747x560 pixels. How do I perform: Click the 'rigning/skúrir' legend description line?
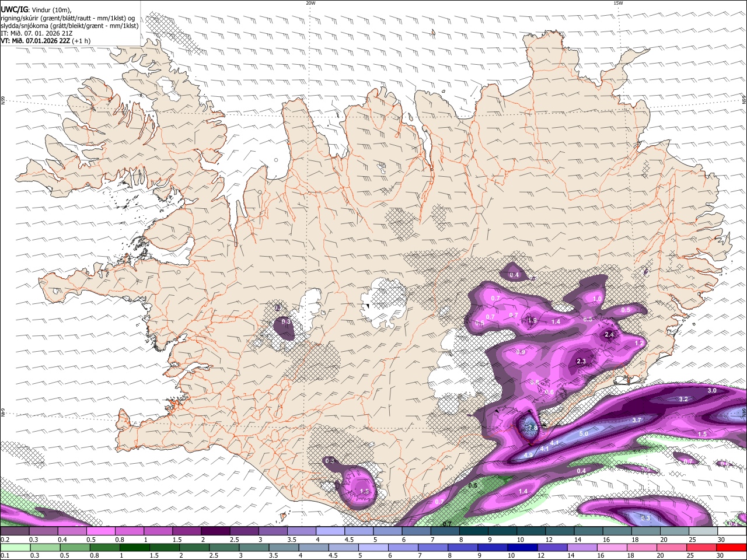[68, 17]
